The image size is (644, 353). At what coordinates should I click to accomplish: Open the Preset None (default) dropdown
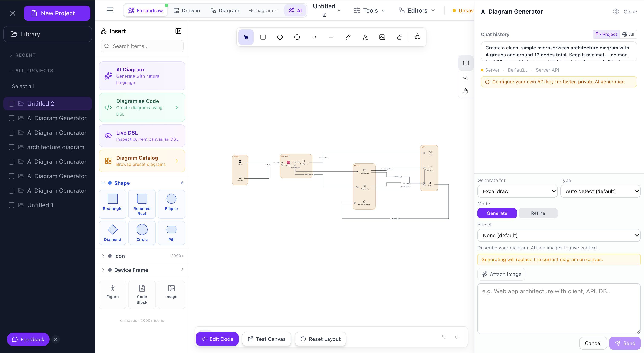(x=559, y=235)
